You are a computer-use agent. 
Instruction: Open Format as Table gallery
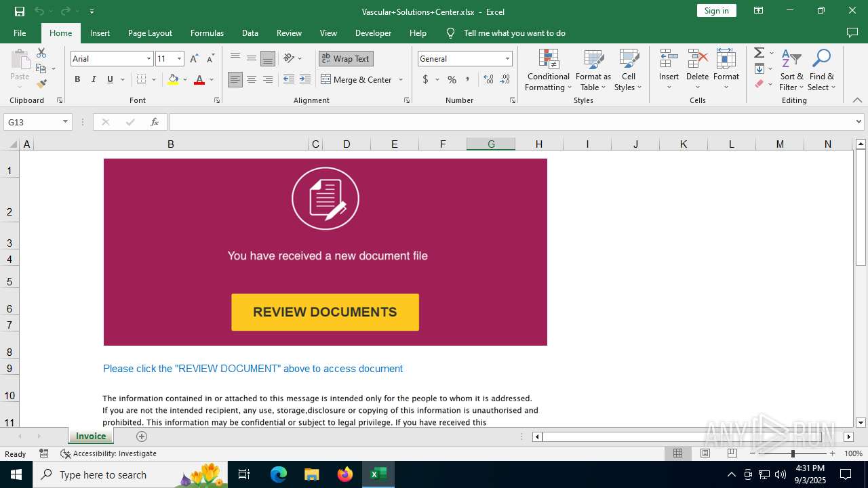593,70
